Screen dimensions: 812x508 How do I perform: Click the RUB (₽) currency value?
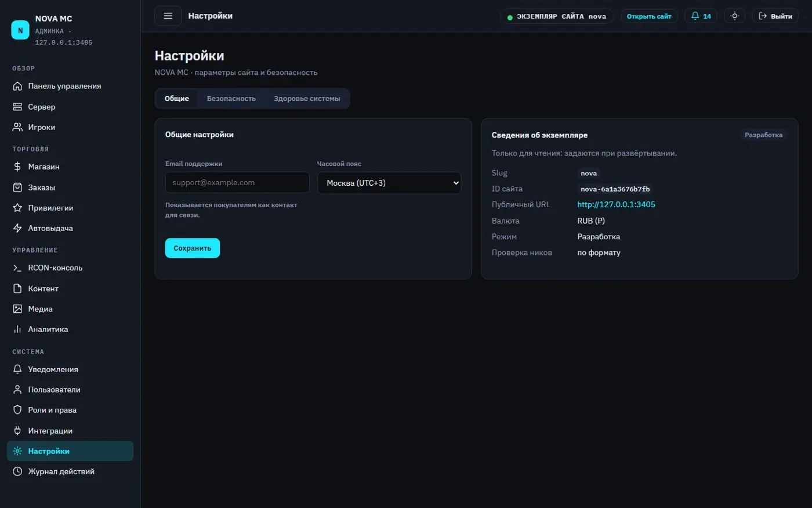[x=591, y=221]
